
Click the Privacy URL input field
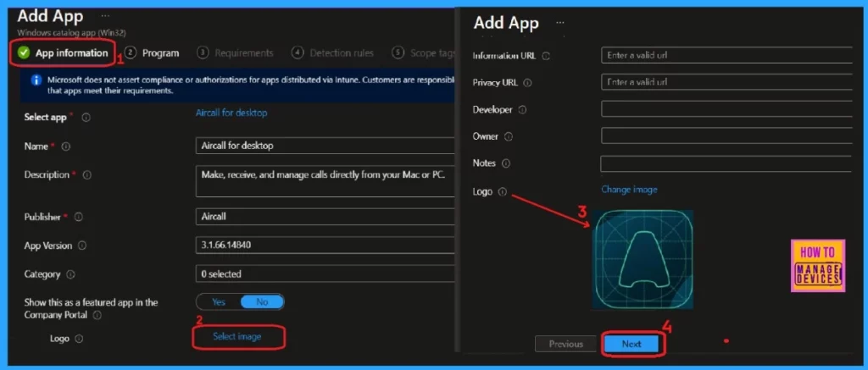click(x=727, y=82)
